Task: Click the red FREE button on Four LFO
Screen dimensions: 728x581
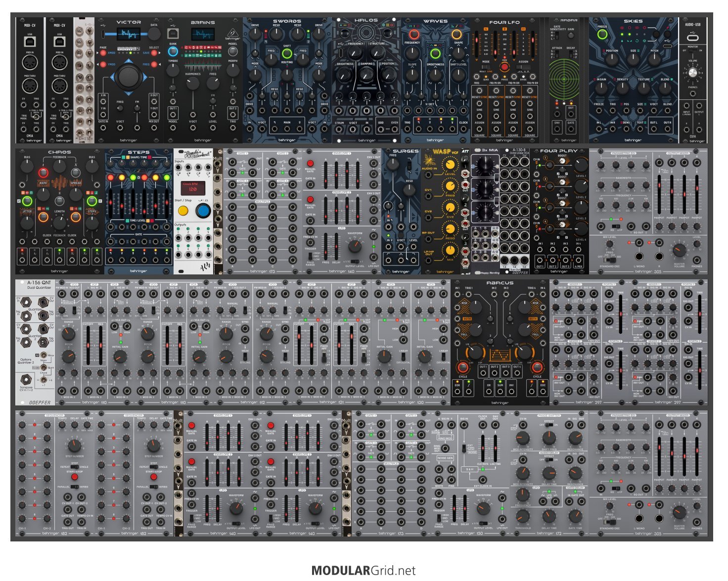Action: (504, 67)
